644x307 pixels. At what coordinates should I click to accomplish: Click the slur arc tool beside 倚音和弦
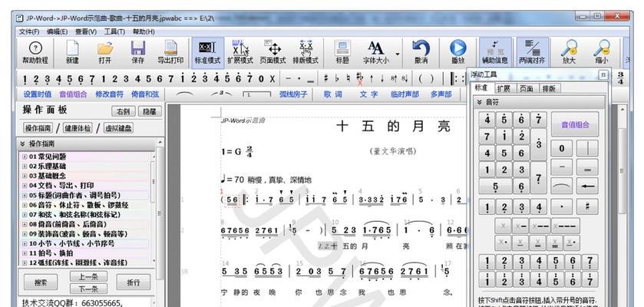click(x=184, y=94)
